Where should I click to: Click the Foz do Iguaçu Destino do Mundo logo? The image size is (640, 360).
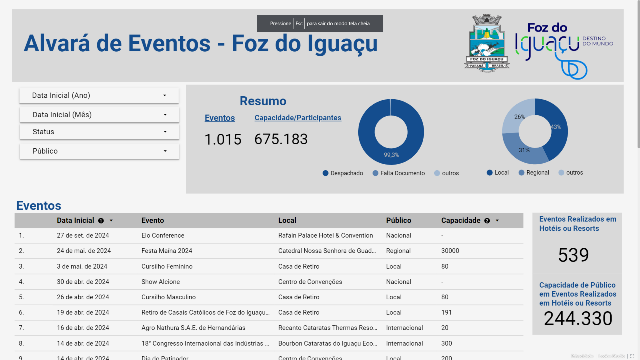click(564, 51)
